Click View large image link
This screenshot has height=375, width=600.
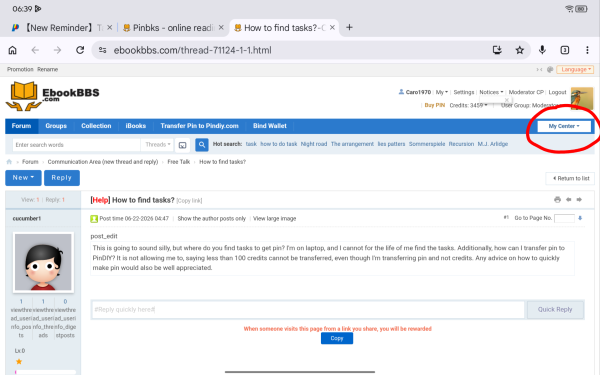[x=274, y=218]
